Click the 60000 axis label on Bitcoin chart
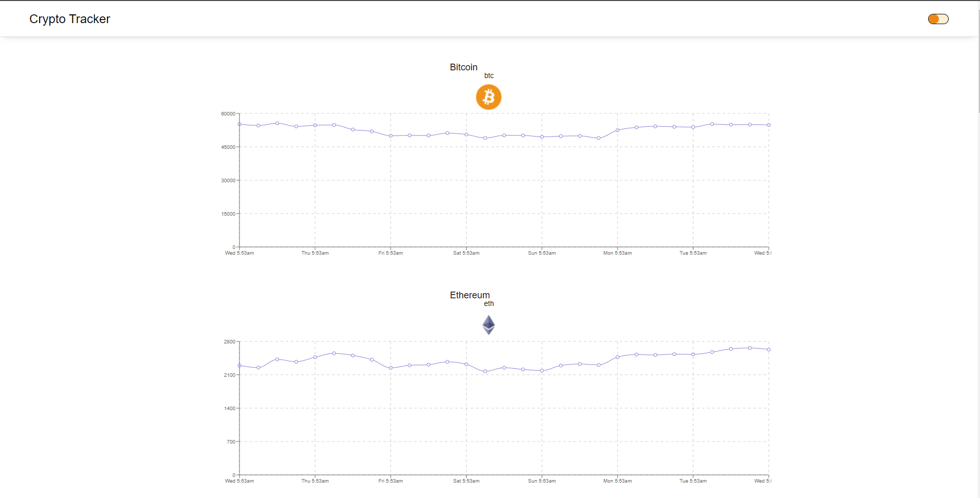980x498 pixels. 228,114
